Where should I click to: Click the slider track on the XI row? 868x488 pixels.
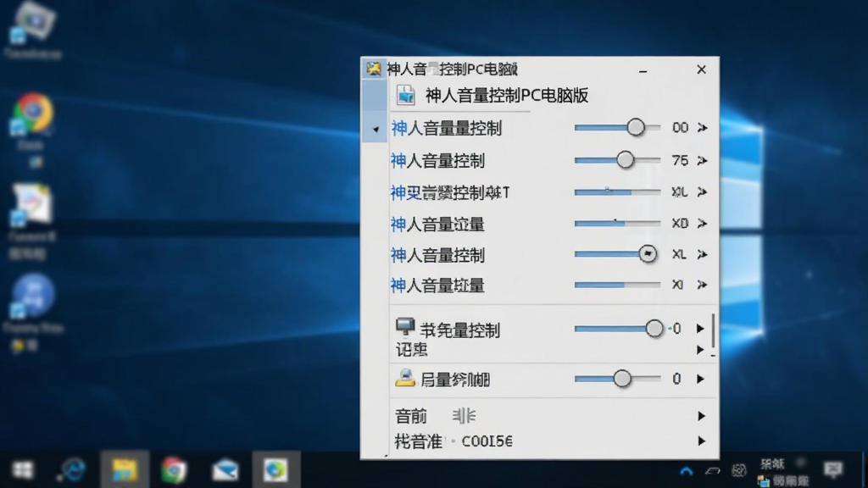617,285
